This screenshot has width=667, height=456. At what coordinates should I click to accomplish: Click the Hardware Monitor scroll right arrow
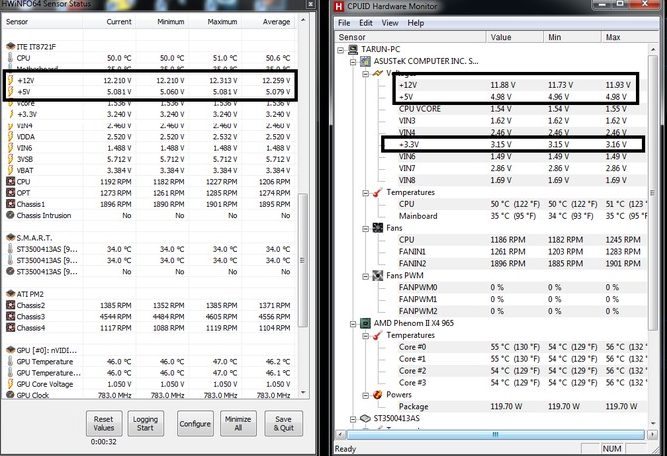(x=652, y=435)
